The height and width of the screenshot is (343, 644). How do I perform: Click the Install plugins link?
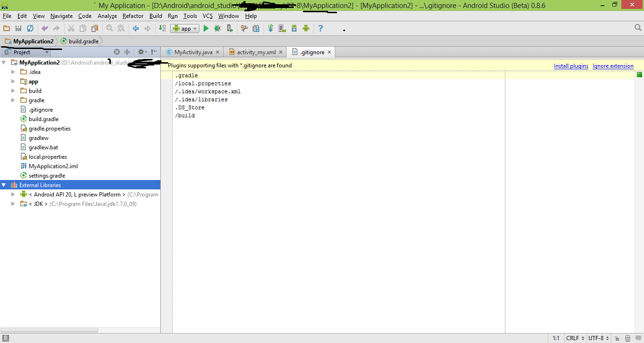point(571,66)
